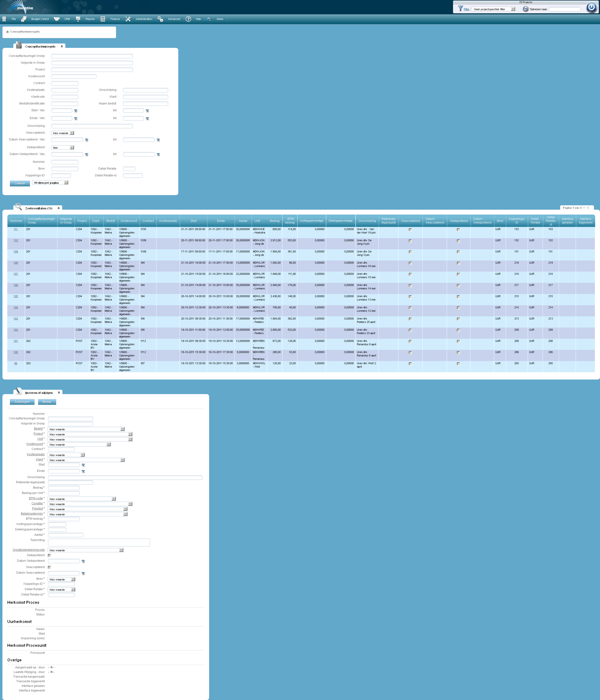Open the Bedrijf dropdown in the form
The width and height of the screenshot is (600, 700).
coord(86,429)
